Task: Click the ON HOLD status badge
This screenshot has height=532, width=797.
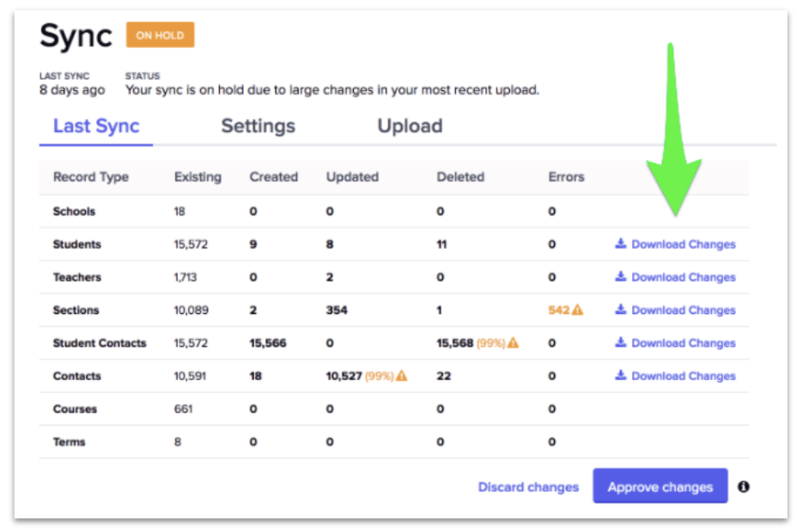Action: click(160, 35)
